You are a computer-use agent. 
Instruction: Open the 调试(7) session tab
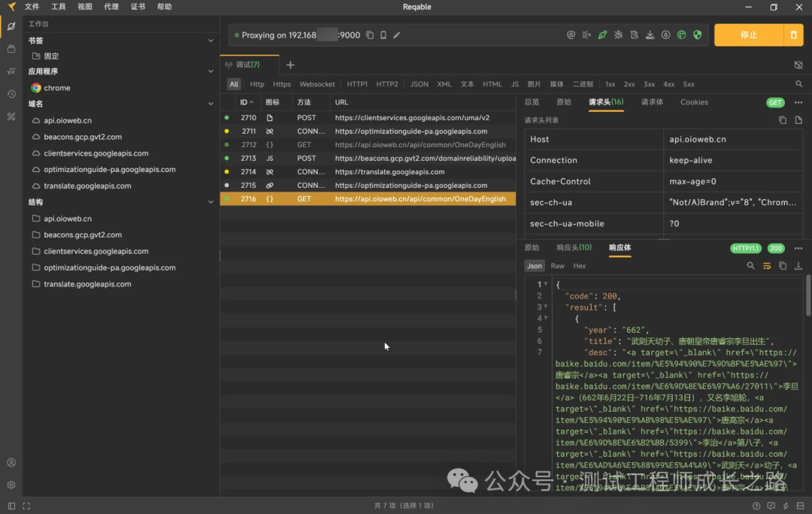[x=250, y=65]
